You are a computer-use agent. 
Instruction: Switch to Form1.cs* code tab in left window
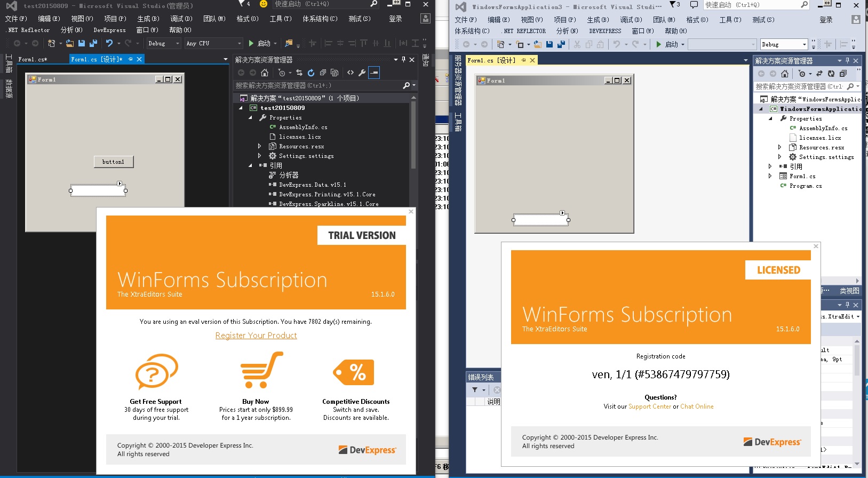pyautogui.click(x=33, y=59)
